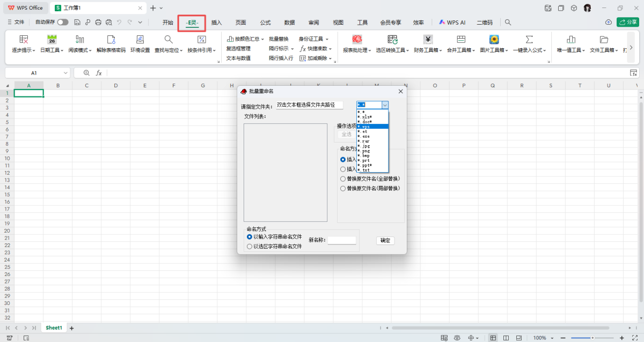The width and height of the screenshot is (644, 342).
Task: Open the WPS AI tab
Action: tap(452, 23)
